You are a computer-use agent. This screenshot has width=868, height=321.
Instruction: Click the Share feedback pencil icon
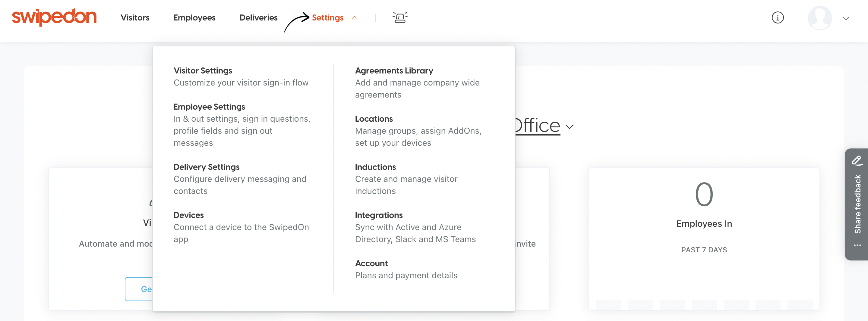[857, 160]
